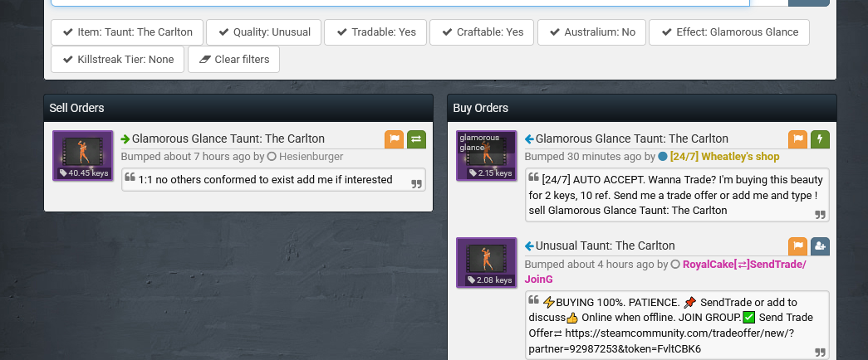Open the 2.15 keys item thumbnail
Image resolution: width=868 pixels, height=360 pixels.
[x=487, y=155]
